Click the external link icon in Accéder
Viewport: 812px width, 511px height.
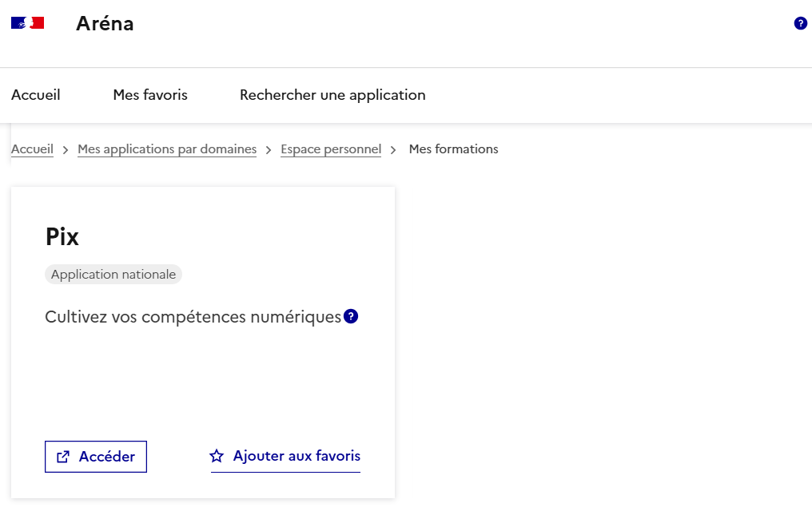pos(63,458)
